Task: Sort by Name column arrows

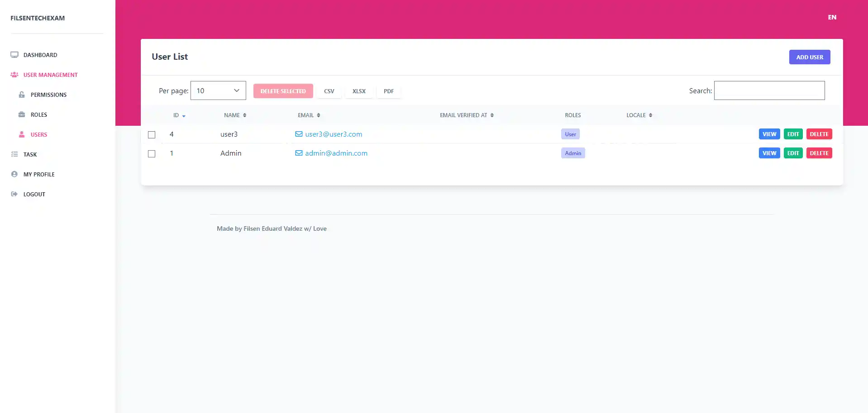Action: click(x=244, y=115)
